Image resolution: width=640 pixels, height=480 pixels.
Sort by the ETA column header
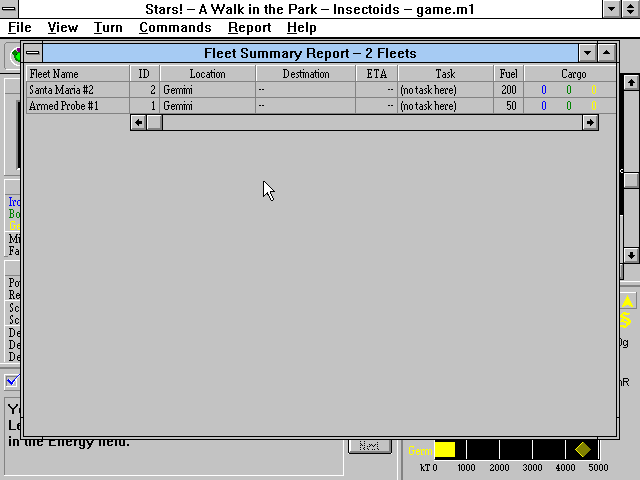pos(376,74)
